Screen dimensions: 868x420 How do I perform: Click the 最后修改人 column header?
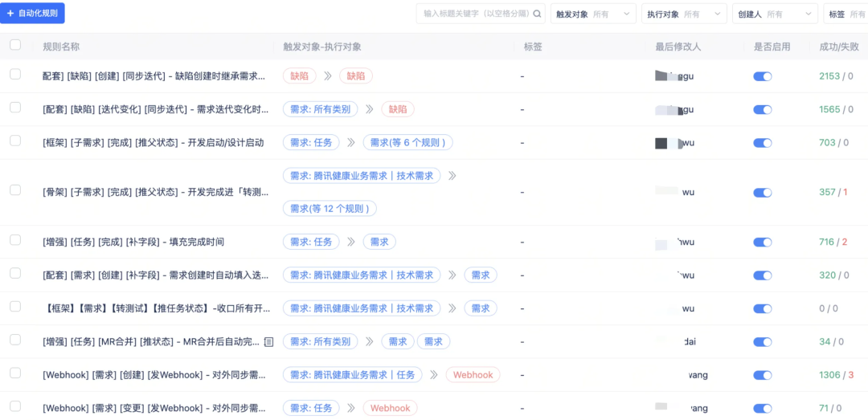tap(678, 47)
